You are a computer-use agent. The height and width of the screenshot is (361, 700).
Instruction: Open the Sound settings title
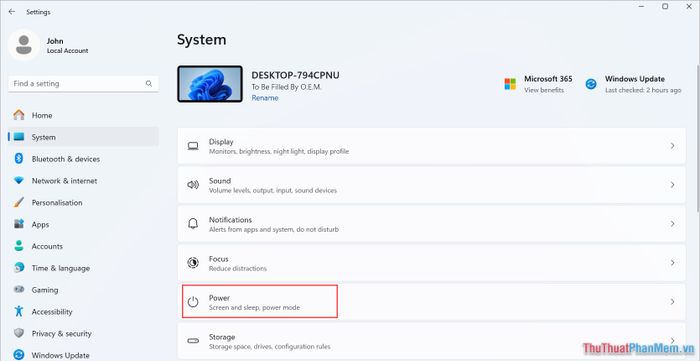pyautogui.click(x=220, y=181)
